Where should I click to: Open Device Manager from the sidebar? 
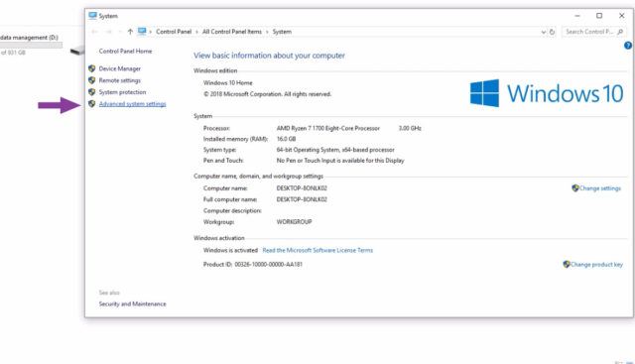click(x=119, y=68)
